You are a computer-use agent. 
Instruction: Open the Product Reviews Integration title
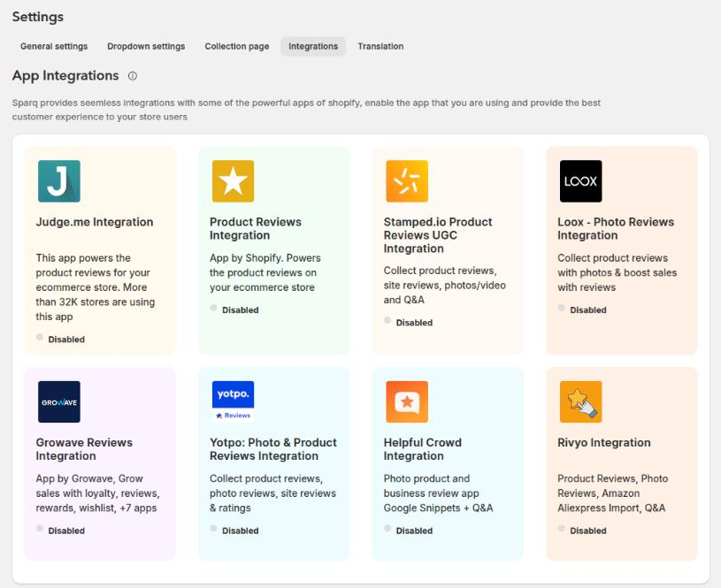pyautogui.click(x=256, y=228)
